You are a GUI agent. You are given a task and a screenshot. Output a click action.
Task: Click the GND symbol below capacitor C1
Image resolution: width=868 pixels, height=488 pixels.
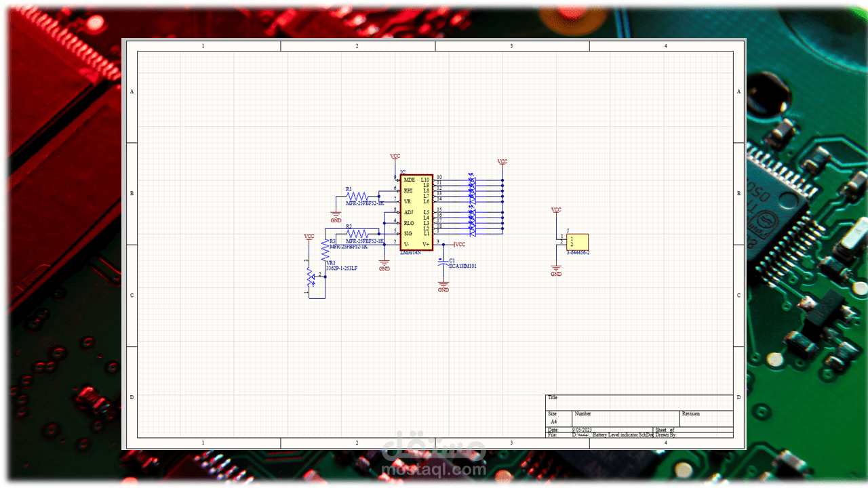443,286
